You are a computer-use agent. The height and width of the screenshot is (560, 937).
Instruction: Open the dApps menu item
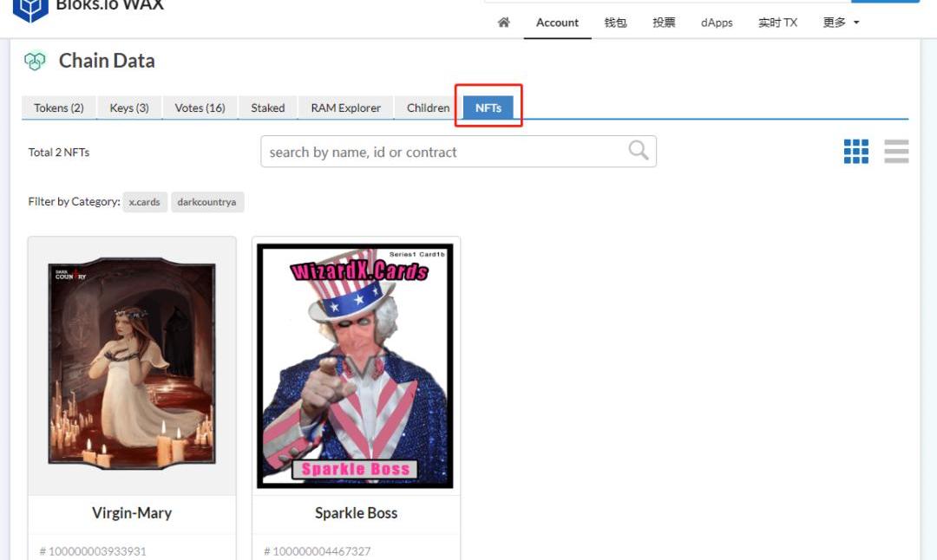click(x=717, y=23)
